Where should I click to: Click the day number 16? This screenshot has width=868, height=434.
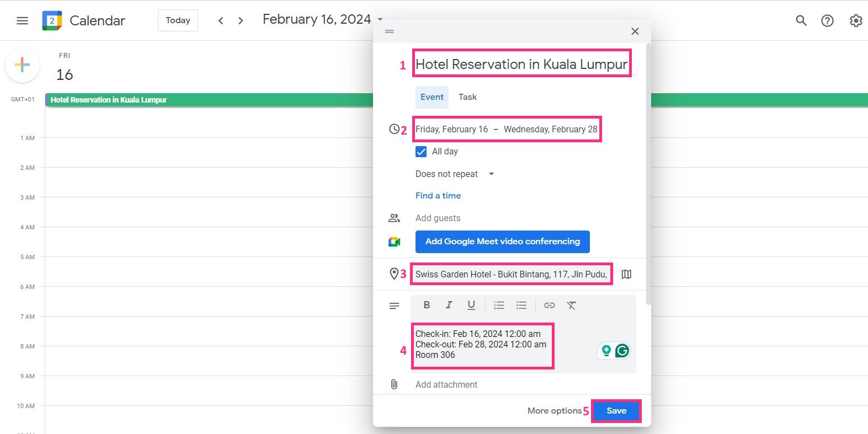[x=65, y=74]
